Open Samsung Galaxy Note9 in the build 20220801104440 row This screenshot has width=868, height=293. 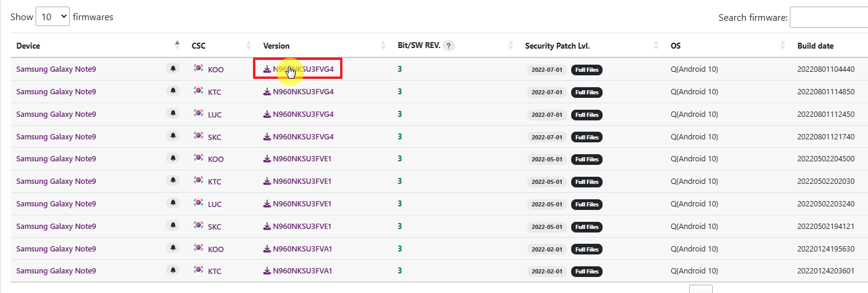click(56, 69)
